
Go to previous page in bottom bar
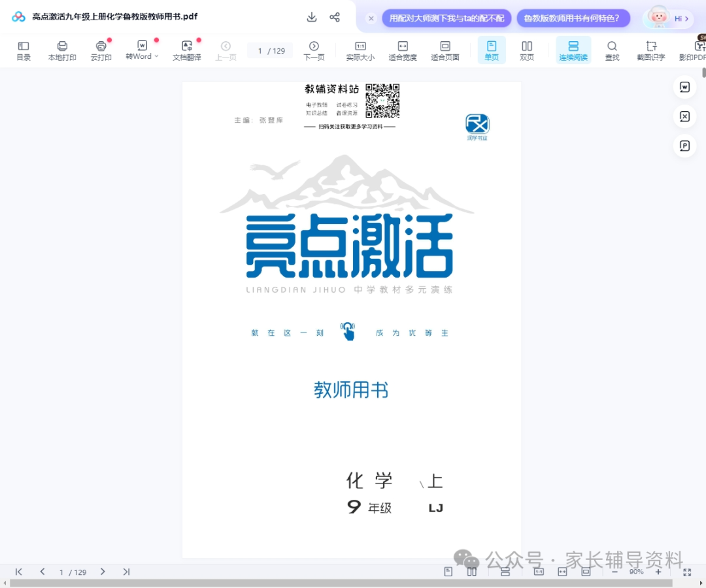pyautogui.click(x=42, y=572)
